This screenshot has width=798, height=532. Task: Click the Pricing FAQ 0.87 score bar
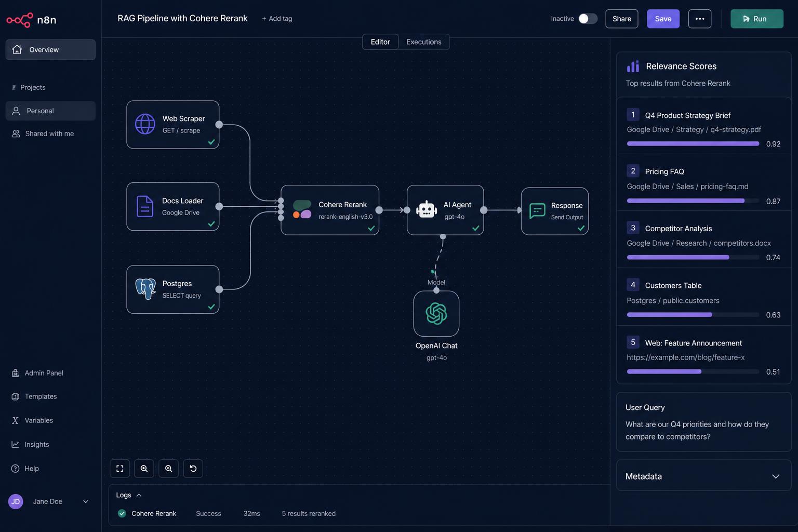[x=693, y=201]
